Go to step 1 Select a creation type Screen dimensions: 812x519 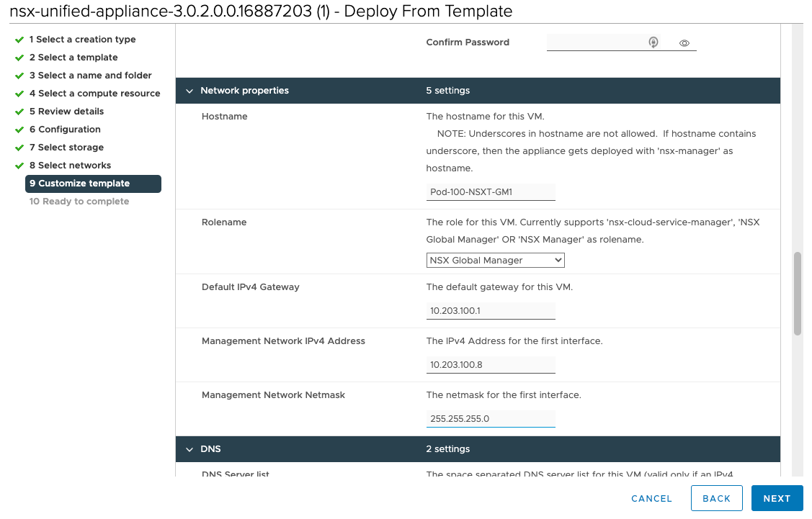82,40
